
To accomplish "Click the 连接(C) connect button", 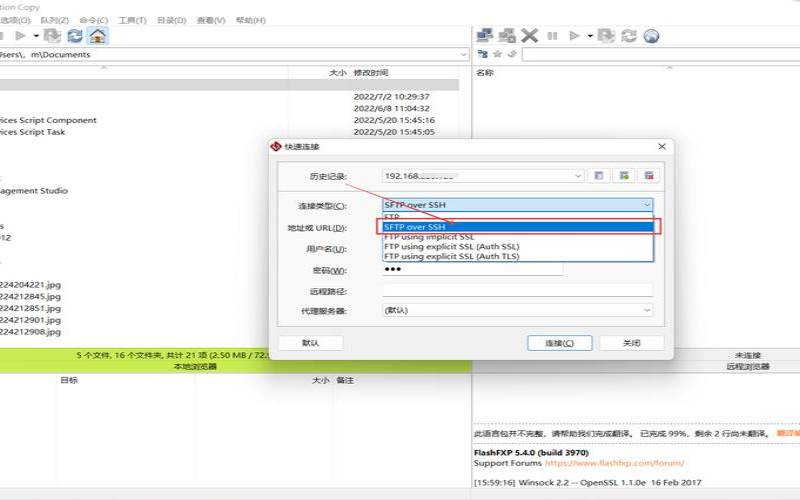I will pos(560,343).
